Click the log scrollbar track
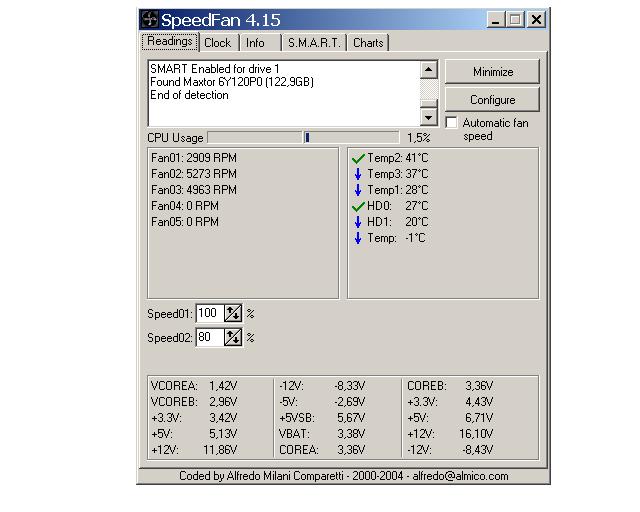The image size is (640, 512). pos(429,89)
